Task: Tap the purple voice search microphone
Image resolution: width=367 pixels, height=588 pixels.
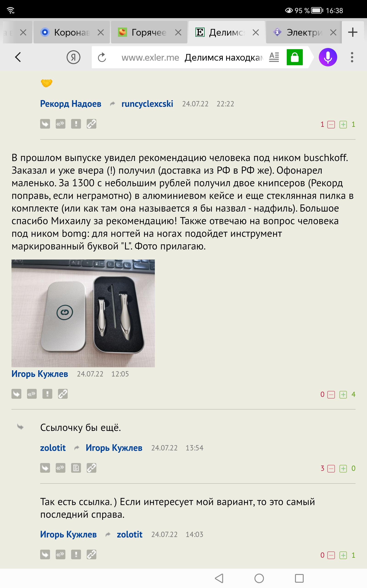Action: 328,57
